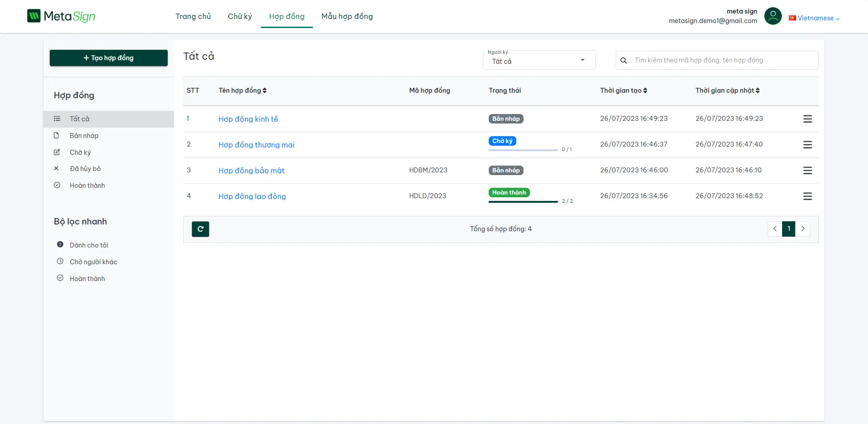Screen dimensions: 868x424
Task: Click contract code HDBM/2023
Action: tap(428, 170)
